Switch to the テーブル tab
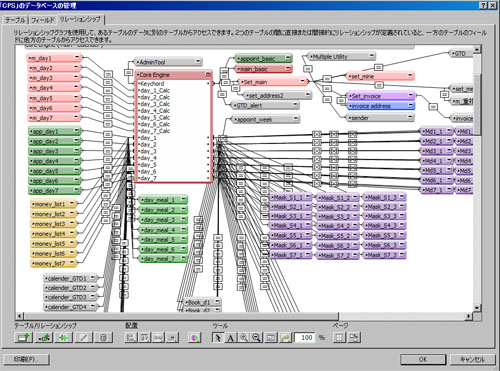500x371 pixels. point(15,20)
